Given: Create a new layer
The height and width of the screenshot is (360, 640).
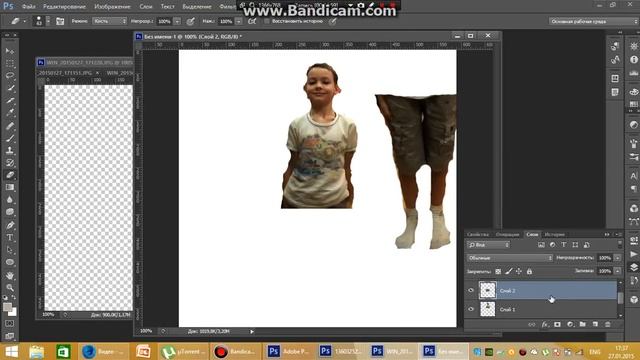Looking at the screenshot, I should 596,324.
